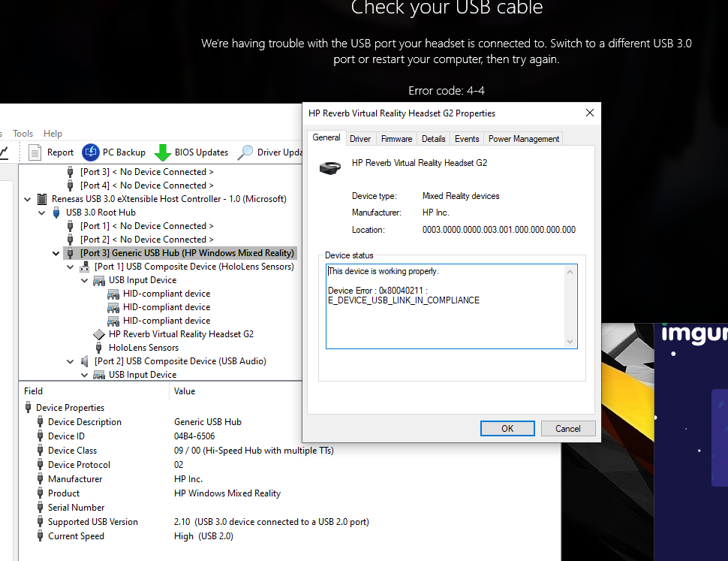Click the Supported USB Version value text
This screenshot has height=561, width=728.
tap(272, 522)
